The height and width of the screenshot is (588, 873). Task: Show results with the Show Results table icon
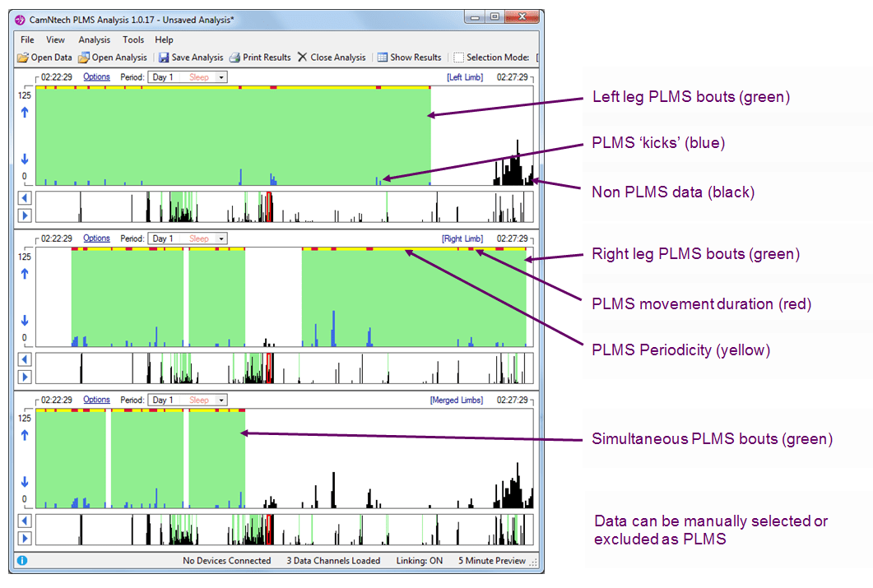click(x=381, y=58)
